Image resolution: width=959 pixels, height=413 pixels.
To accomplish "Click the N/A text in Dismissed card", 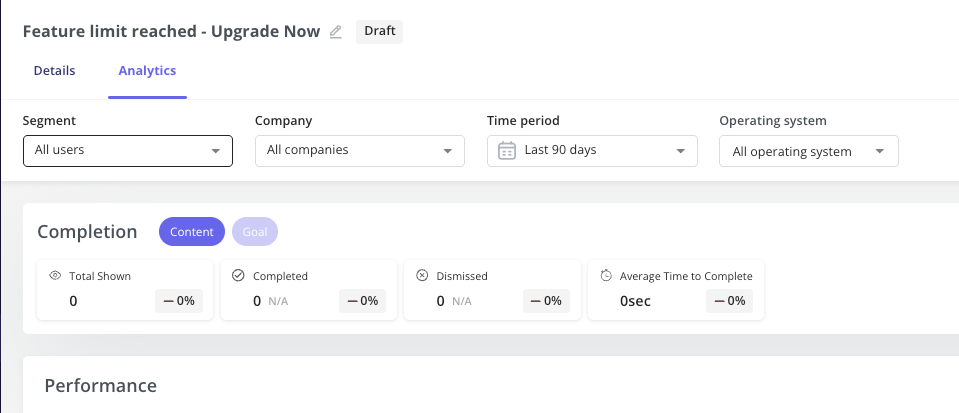I will [x=462, y=301].
